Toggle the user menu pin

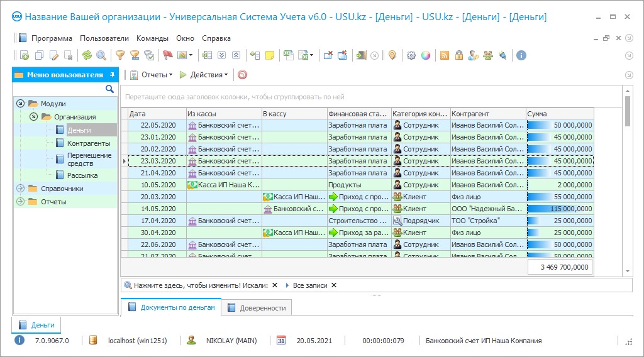112,75
